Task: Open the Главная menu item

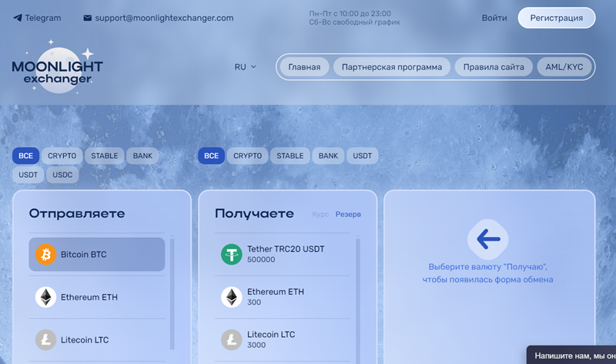Action: coord(304,67)
